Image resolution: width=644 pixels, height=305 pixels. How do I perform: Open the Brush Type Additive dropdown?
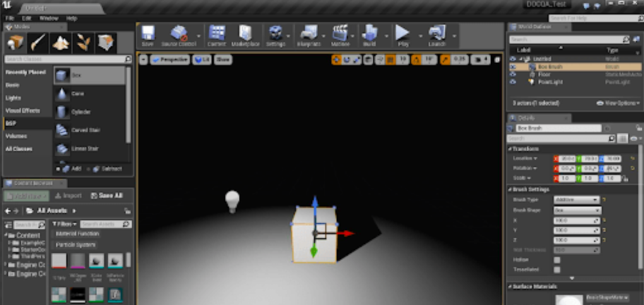576,200
